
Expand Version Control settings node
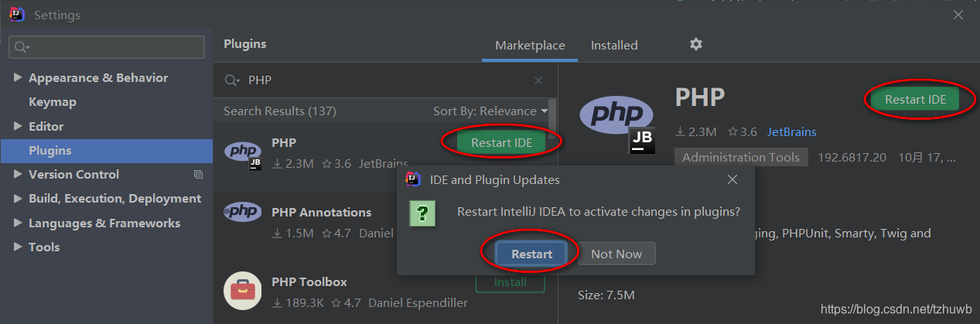click(18, 175)
